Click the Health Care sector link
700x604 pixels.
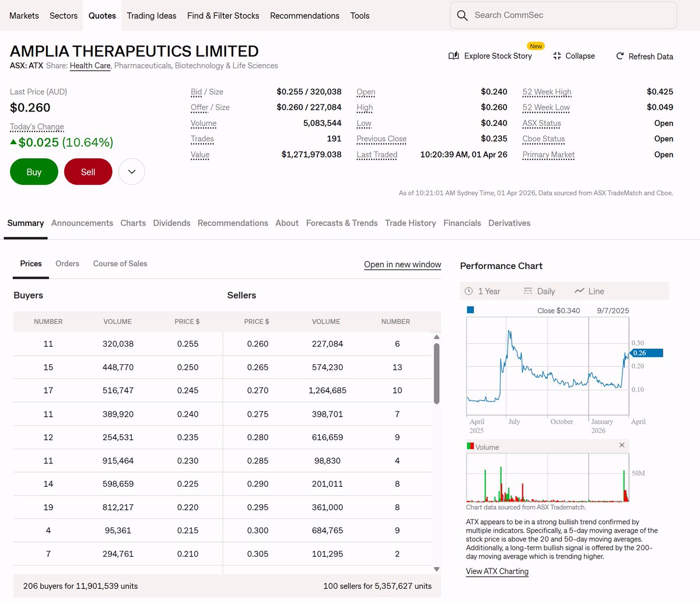[x=90, y=65]
